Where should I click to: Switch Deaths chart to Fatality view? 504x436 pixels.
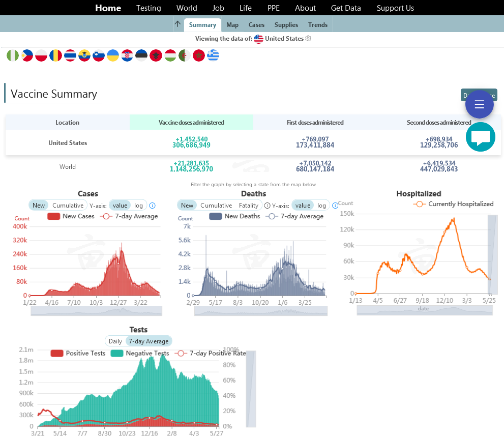pos(249,206)
